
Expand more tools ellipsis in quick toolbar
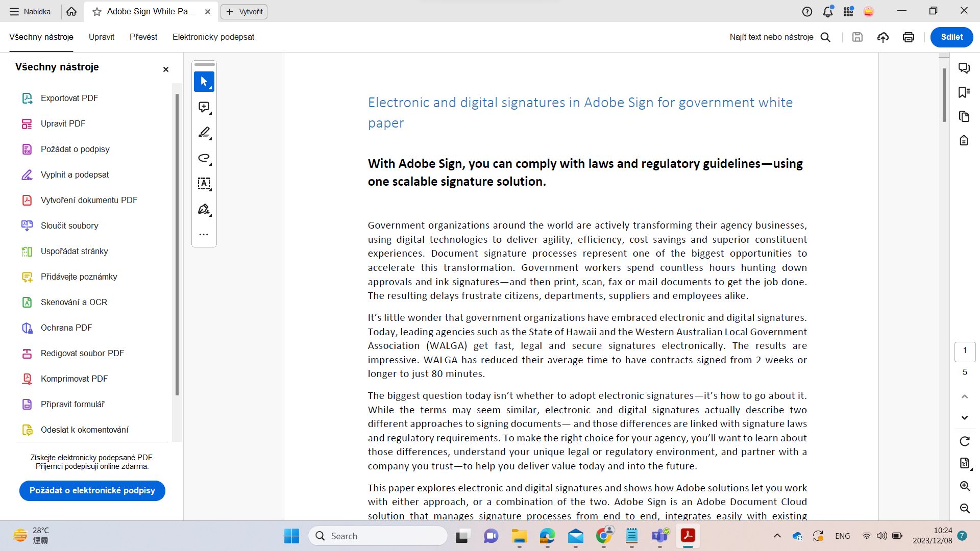(204, 235)
